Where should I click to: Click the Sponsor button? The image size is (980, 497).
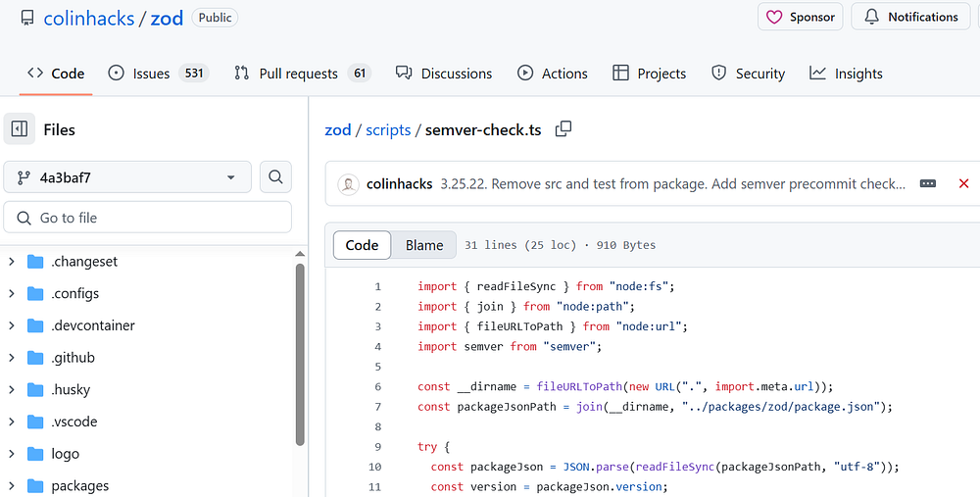(x=800, y=17)
